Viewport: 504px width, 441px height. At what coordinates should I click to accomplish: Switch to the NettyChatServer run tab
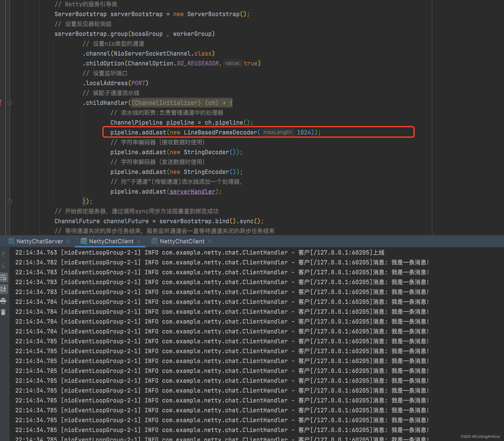(39, 241)
